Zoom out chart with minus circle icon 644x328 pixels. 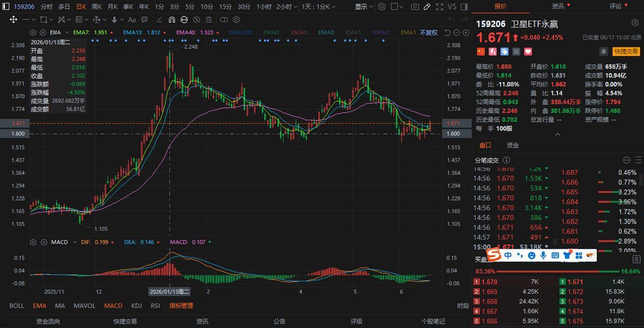[x=457, y=33]
